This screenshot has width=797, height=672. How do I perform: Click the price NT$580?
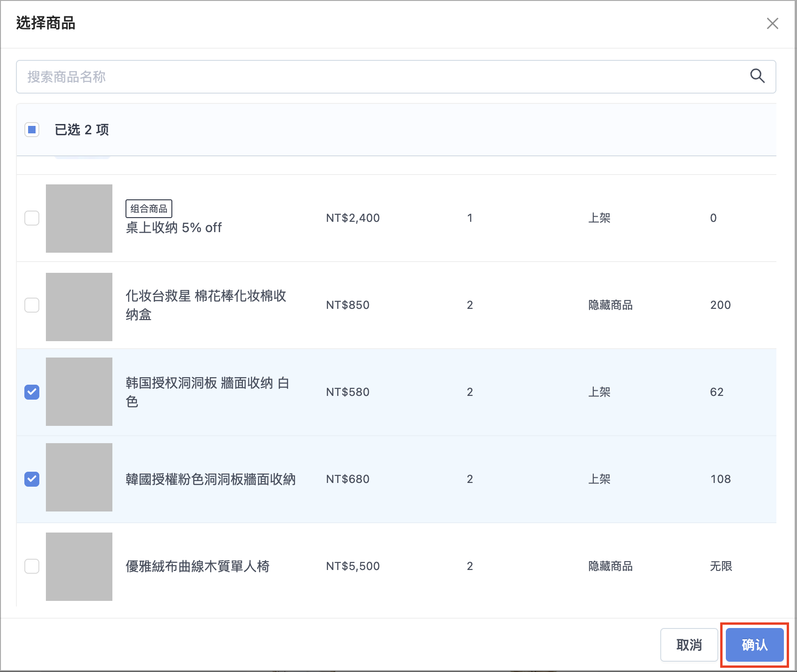348,392
